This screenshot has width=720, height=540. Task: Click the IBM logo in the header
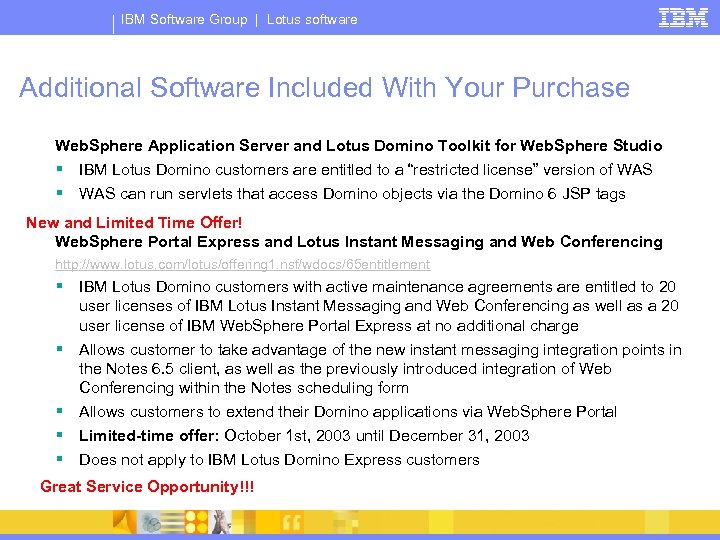pos(683,18)
